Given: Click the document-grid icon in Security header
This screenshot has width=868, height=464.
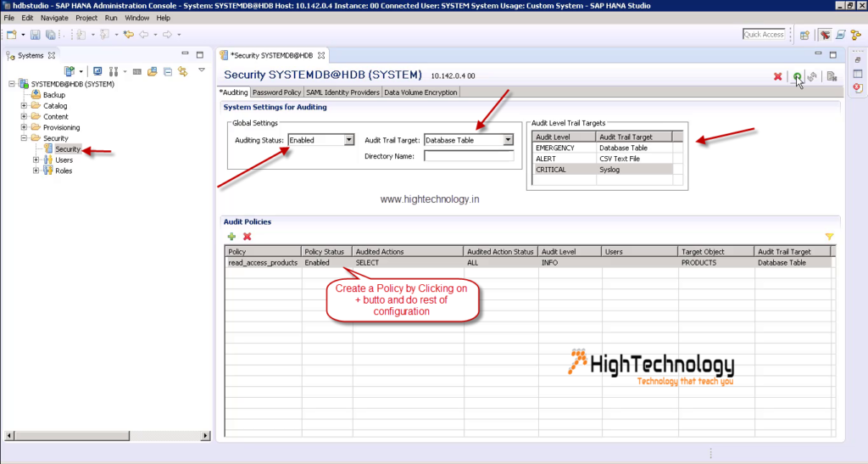Looking at the screenshot, I should tap(832, 76).
